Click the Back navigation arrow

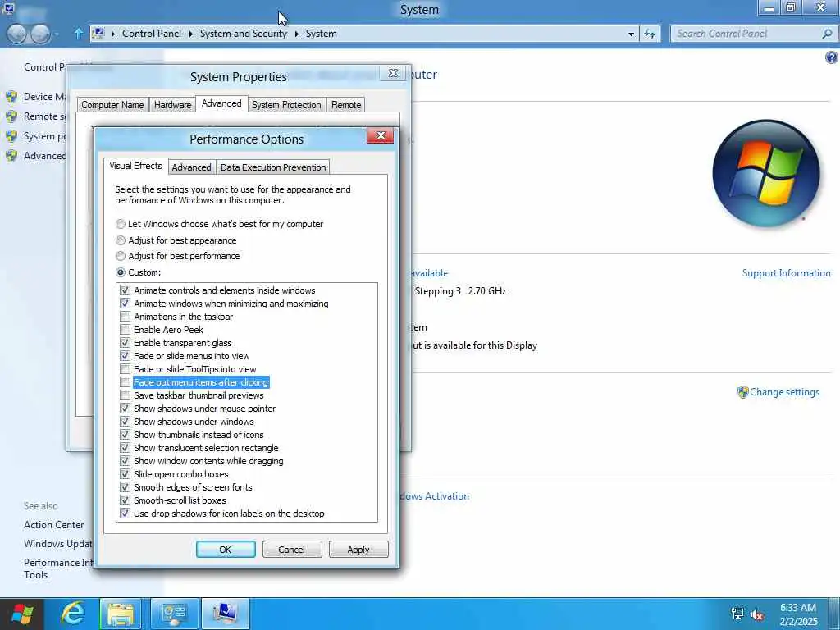pos(16,34)
